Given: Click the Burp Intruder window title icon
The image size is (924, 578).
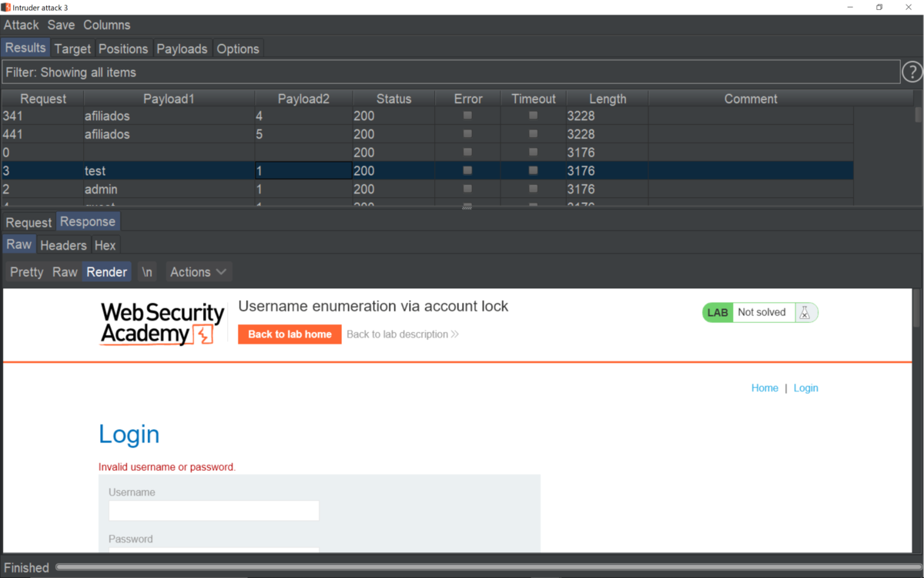Looking at the screenshot, I should click(5, 7).
